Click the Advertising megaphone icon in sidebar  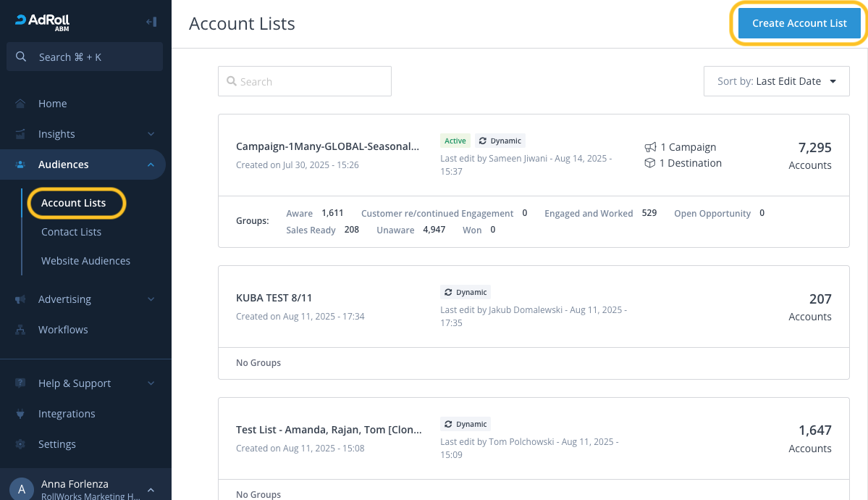20,299
